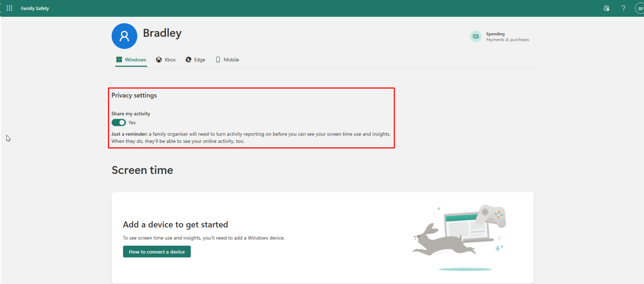Click the Spending money icon
Viewport: 644px width, 284px height.
(x=476, y=36)
